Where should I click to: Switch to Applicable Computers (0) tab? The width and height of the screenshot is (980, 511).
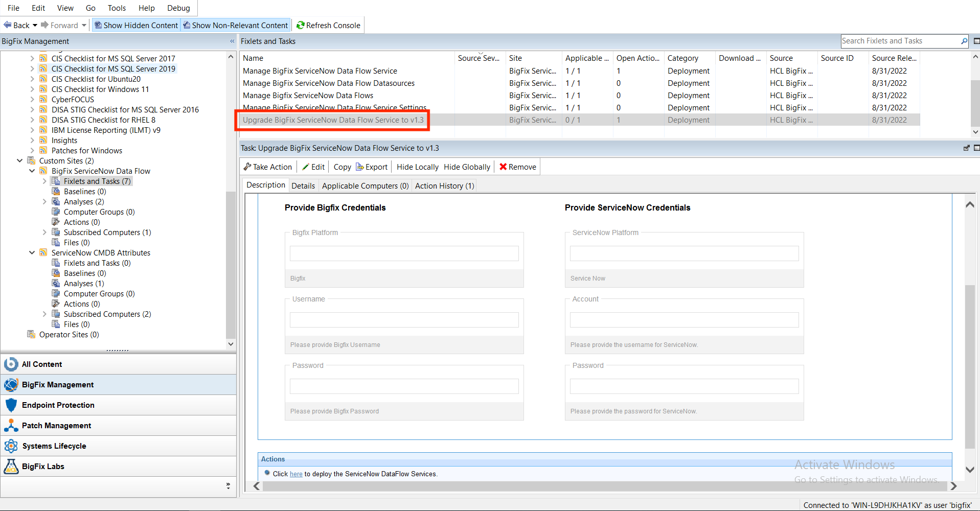pyautogui.click(x=365, y=186)
